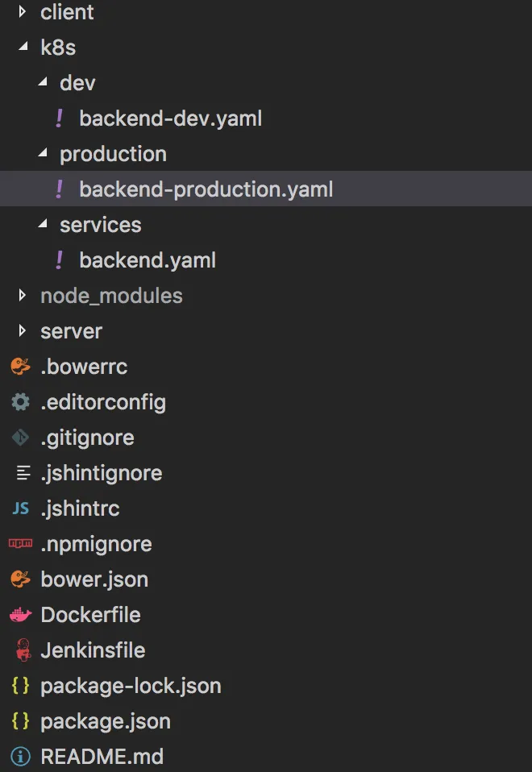Expand the node_modules folder
Image resolution: width=532 pixels, height=772 pixels.
pos(23,296)
